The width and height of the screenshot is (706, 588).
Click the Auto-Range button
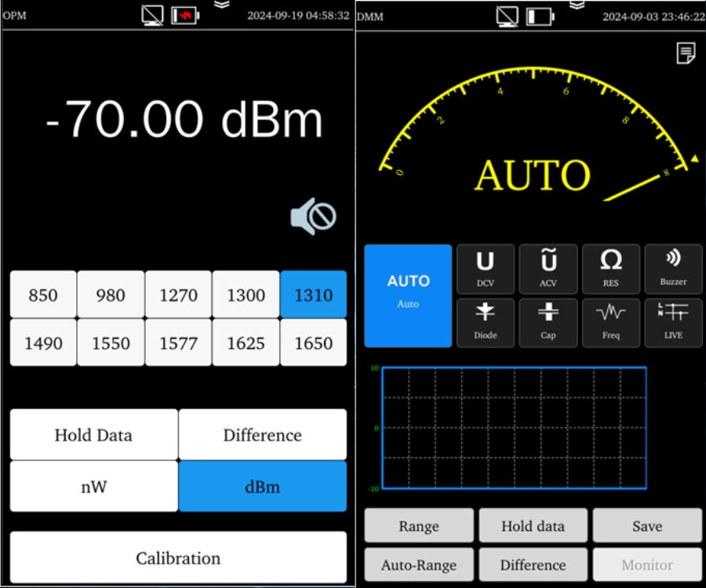click(419, 564)
